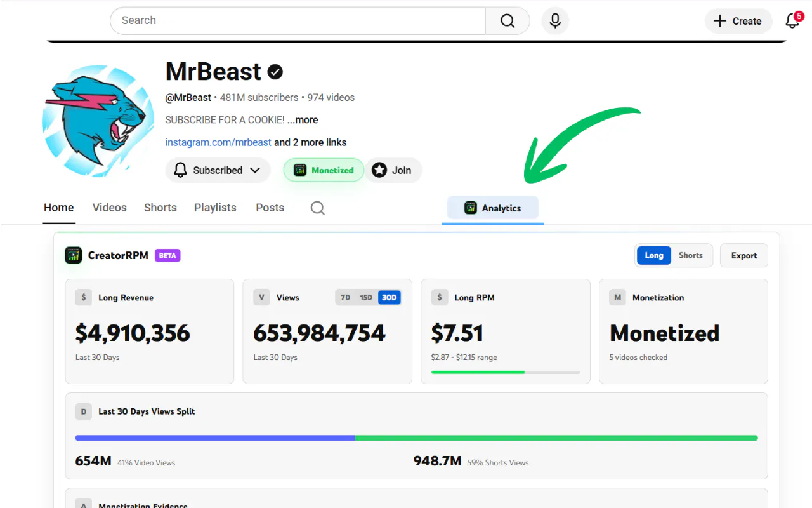Click the '@MrBeast' channel handle

pyautogui.click(x=188, y=98)
